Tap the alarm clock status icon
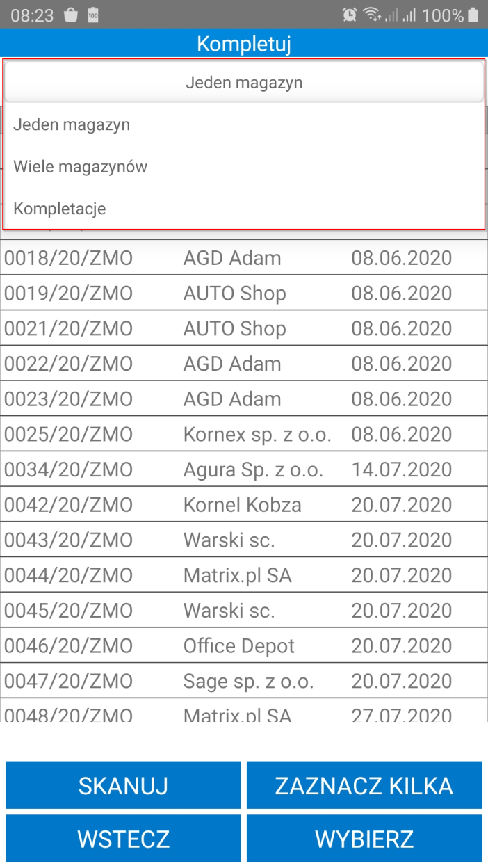Image resolution: width=488 pixels, height=868 pixels. (x=350, y=15)
